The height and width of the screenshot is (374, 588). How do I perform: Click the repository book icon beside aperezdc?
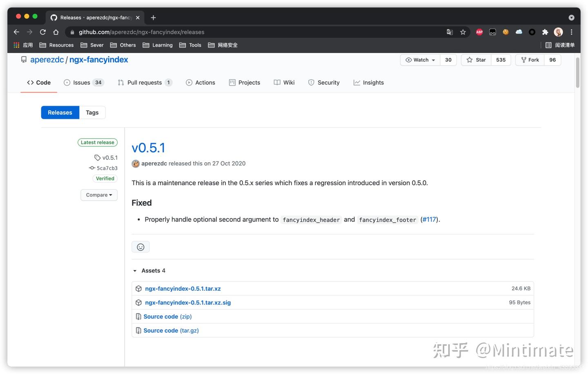point(24,59)
